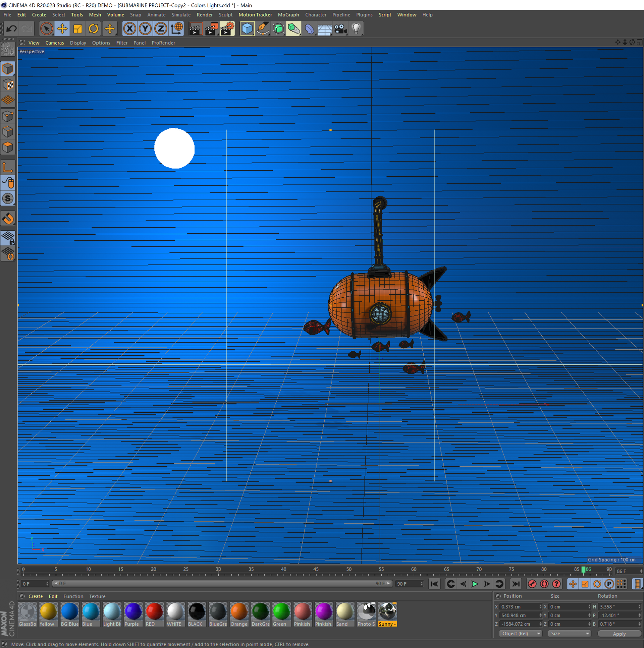Open the Size mode dropdown
The height and width of the screenshot is (648, 644).
coord(569,634)
